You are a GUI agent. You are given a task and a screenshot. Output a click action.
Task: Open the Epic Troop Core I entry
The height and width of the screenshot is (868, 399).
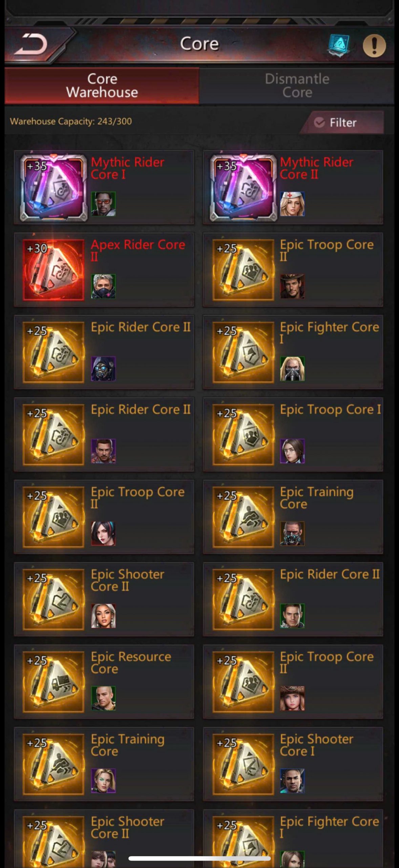(x=293, y=435)
